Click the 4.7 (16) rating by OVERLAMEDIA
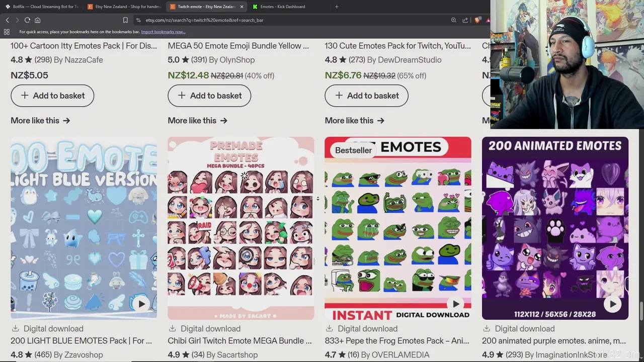 point(342,355)
